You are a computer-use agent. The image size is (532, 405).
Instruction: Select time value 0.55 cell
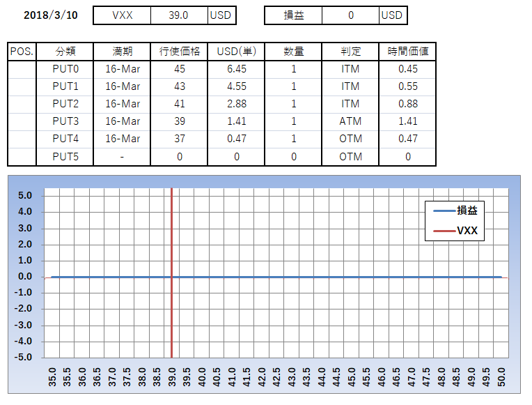coord(407,86)
